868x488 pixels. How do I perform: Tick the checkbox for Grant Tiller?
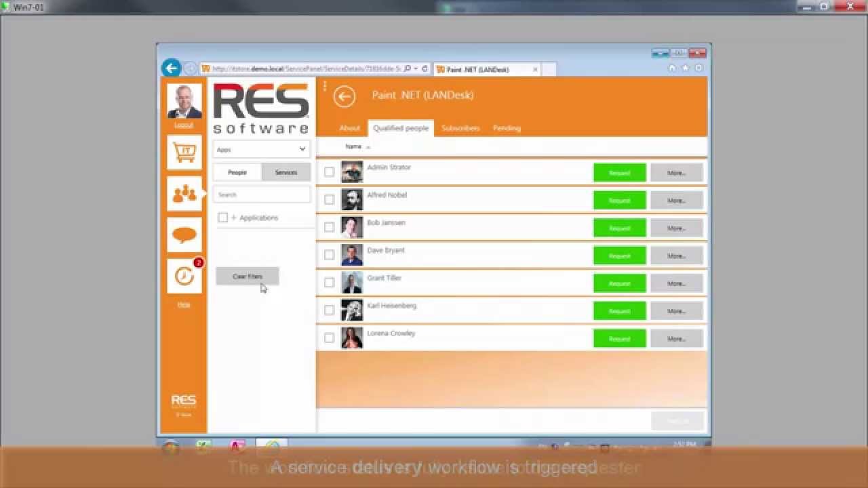coord(330,283)
